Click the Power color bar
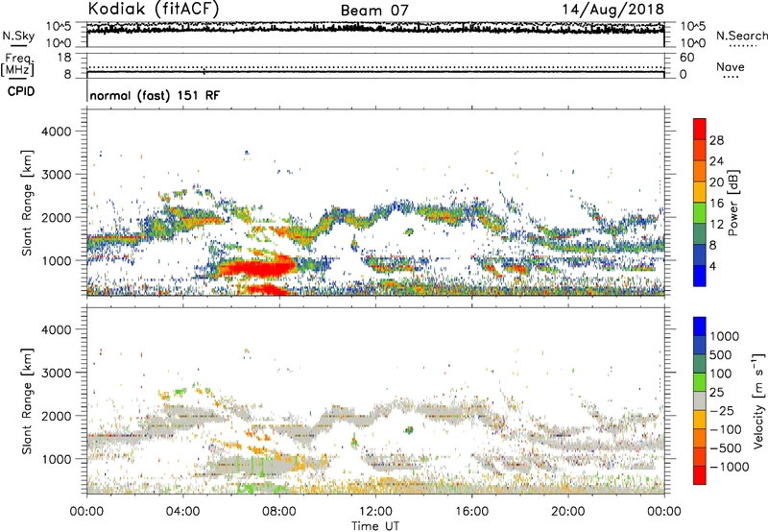This screenshot has height=532, width=768. pos(700,203)
